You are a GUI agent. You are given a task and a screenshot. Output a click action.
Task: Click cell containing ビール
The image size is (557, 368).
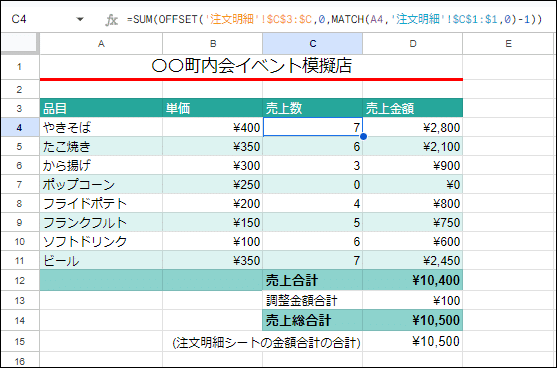(x=101, y=260)
